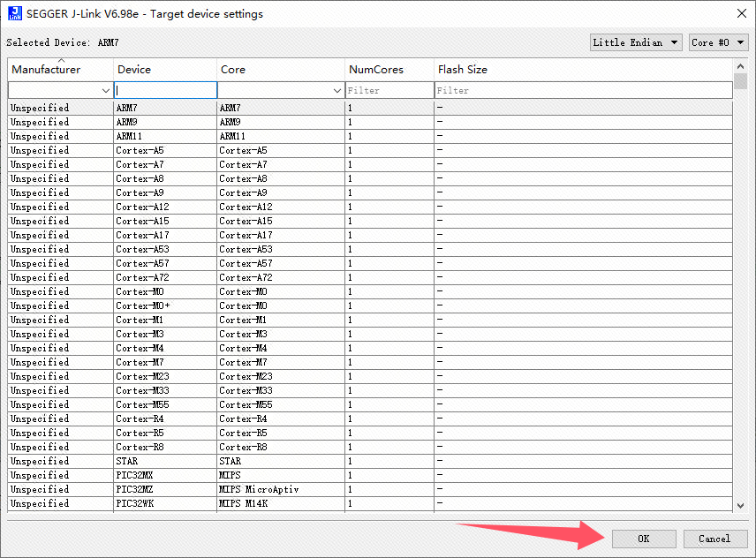Screen dimensions: 756x558
Task: Select the Cortex-M4 device row
Action: [370, 349]
